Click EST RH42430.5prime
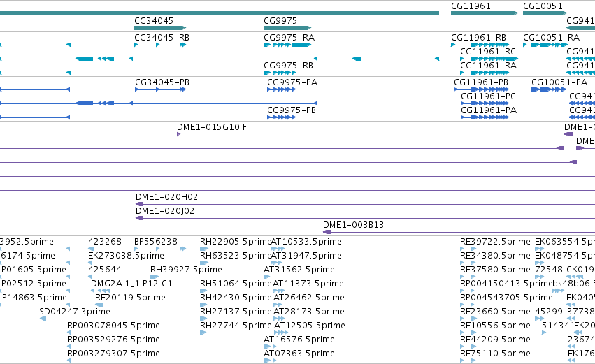The image size is (595, 364). point(236,298)
